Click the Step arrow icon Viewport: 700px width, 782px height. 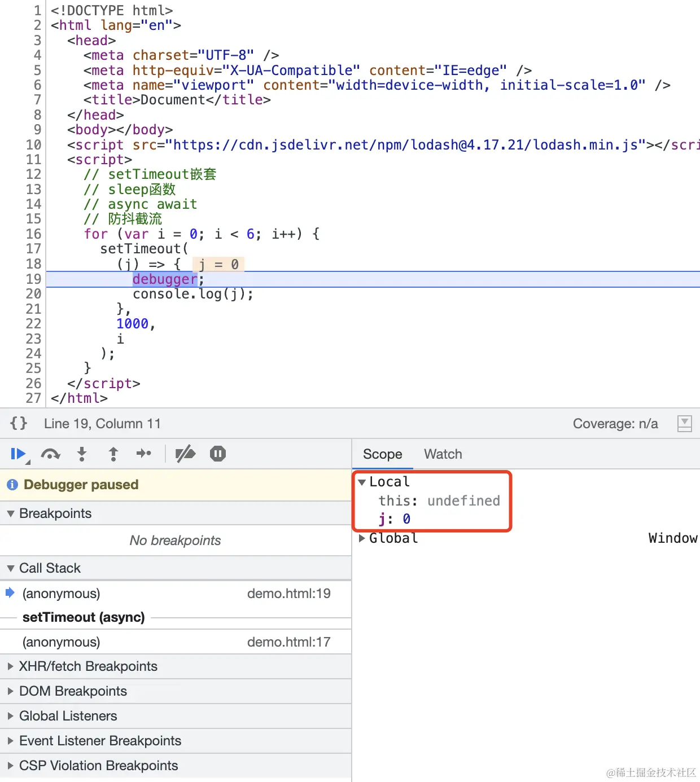[x=144, y=454]
